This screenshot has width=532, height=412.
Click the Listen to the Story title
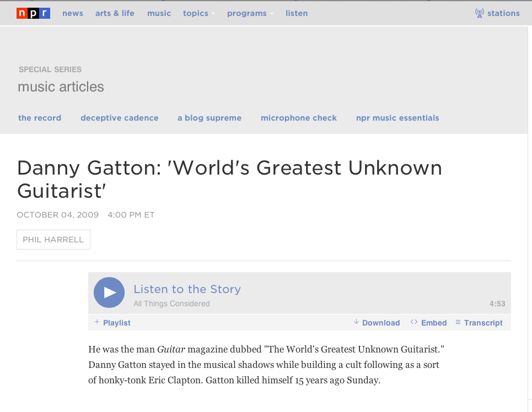187,289
